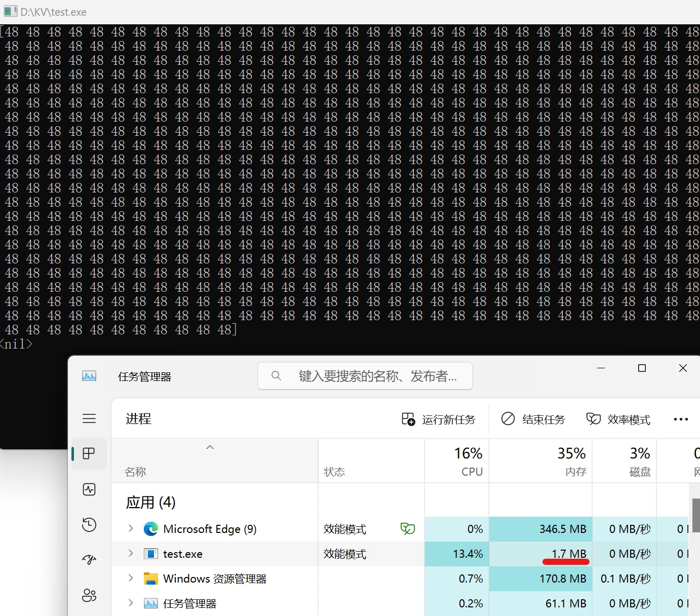Open the Users sidebar icon
700x616 pixels.
pos(89,595)
